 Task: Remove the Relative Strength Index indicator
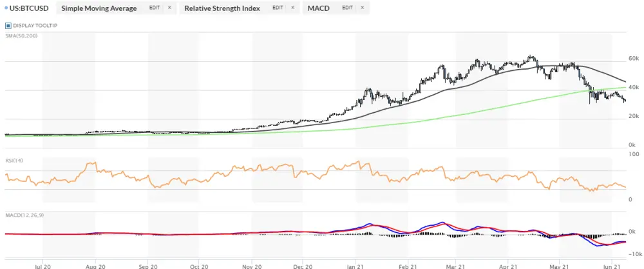[x=292, y=8]
